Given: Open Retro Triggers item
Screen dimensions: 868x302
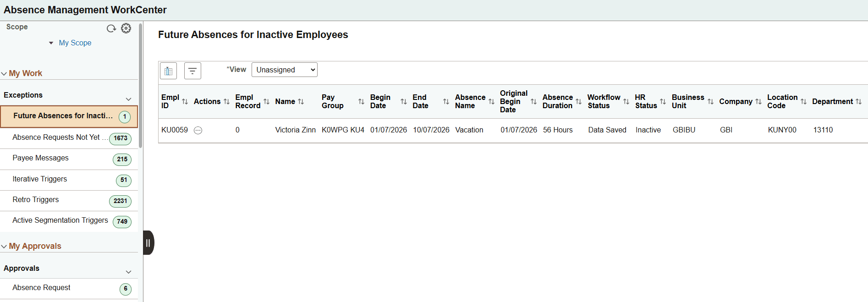Looking at the screenshot, I should click(x=69, y=201).
